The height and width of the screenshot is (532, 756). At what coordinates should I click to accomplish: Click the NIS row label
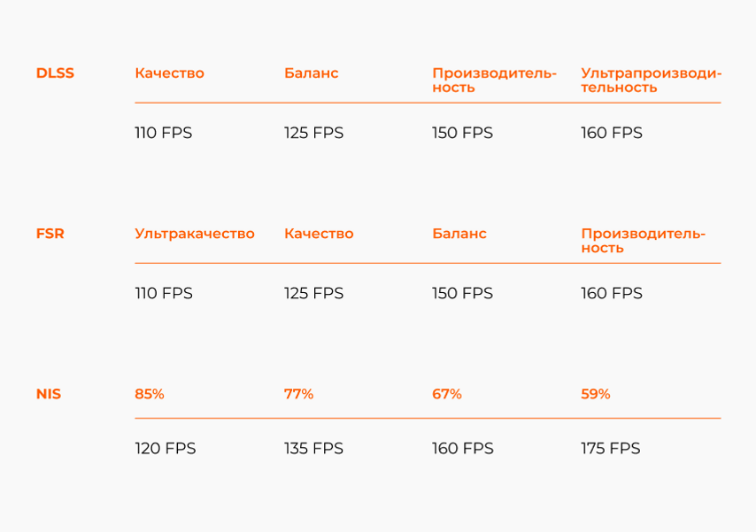[x=49, y=394]
